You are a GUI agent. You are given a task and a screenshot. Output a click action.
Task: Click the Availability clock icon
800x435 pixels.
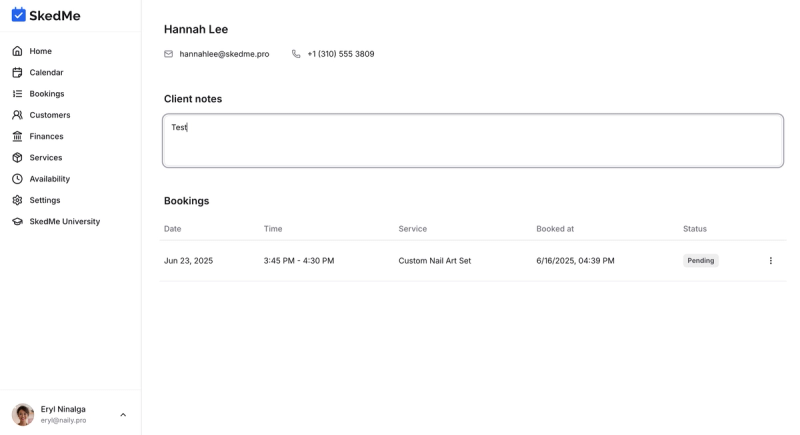[x=17, y=179]
